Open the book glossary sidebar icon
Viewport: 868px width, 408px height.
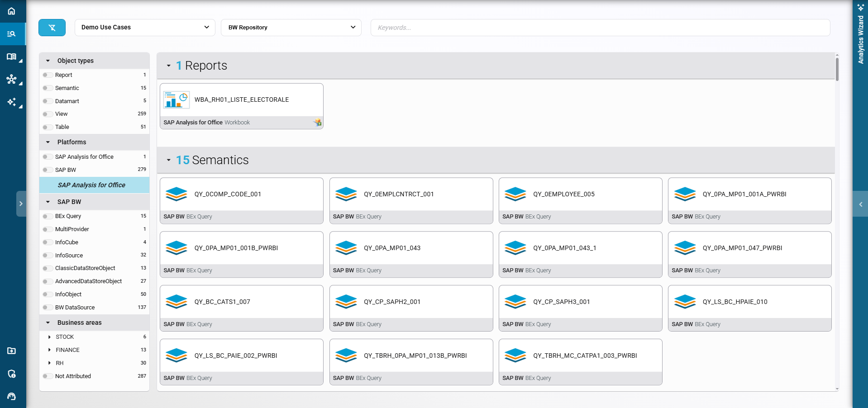12,57
